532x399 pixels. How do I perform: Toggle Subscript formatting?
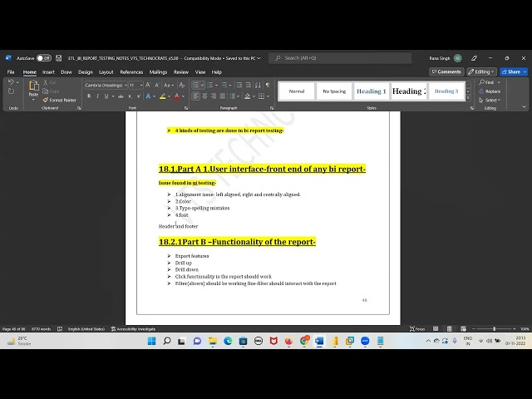[x=130, y=96]
